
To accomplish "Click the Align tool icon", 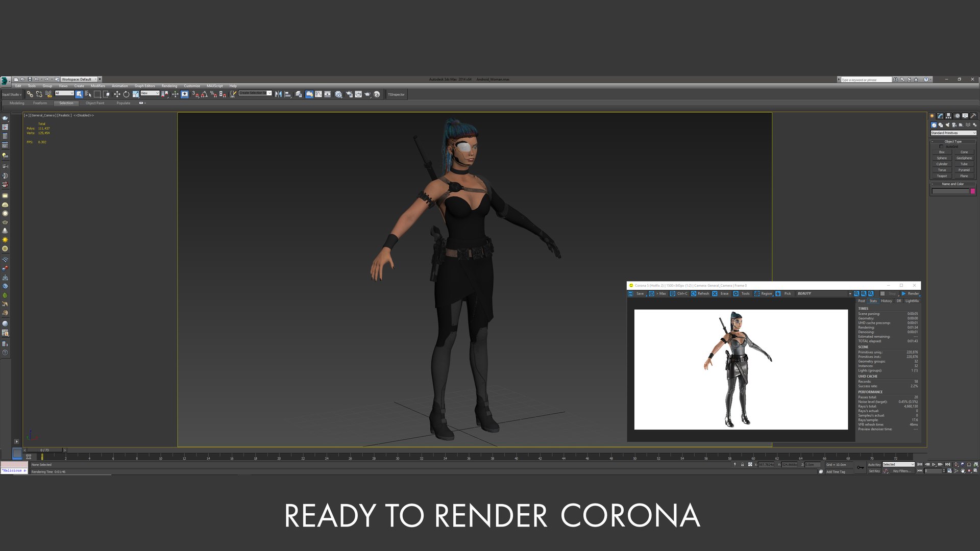I will click(x=288, y=94).
